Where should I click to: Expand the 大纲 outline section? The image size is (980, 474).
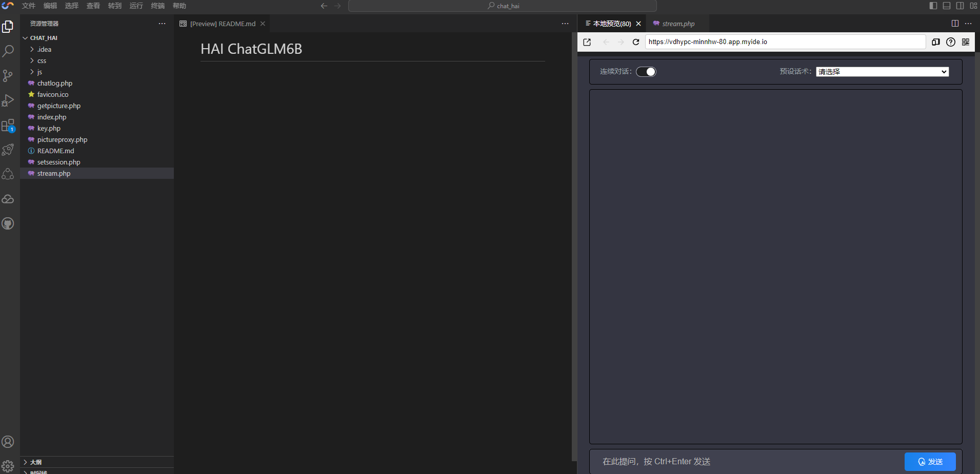[97, 462]
